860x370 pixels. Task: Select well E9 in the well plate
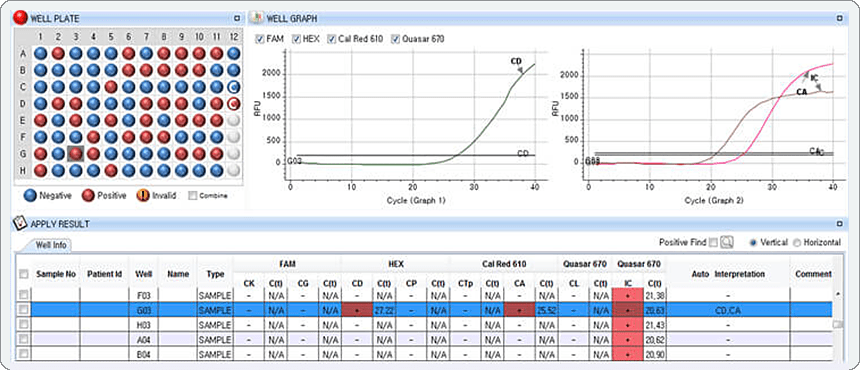(x=182, y=120)
